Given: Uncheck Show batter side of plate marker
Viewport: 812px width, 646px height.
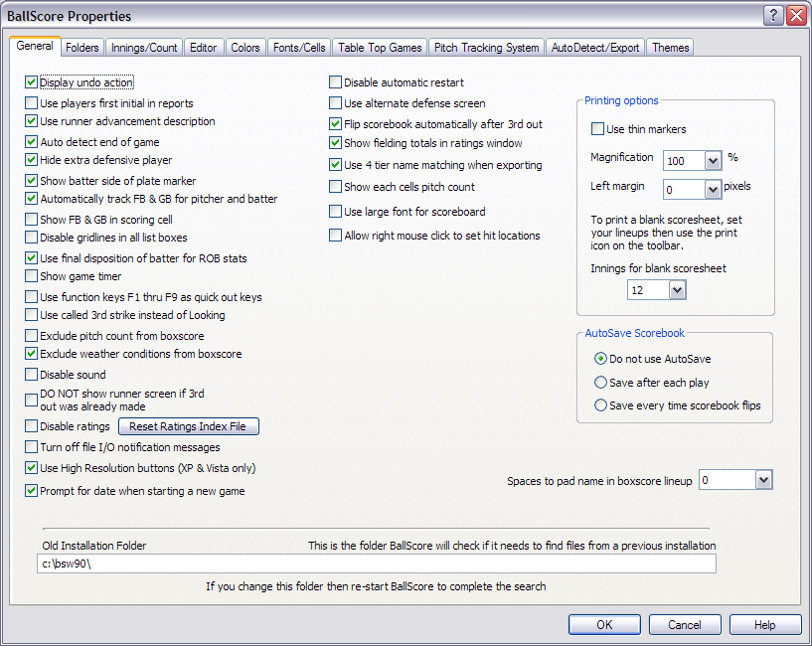Looking at the screenshot, I should 31,181.
